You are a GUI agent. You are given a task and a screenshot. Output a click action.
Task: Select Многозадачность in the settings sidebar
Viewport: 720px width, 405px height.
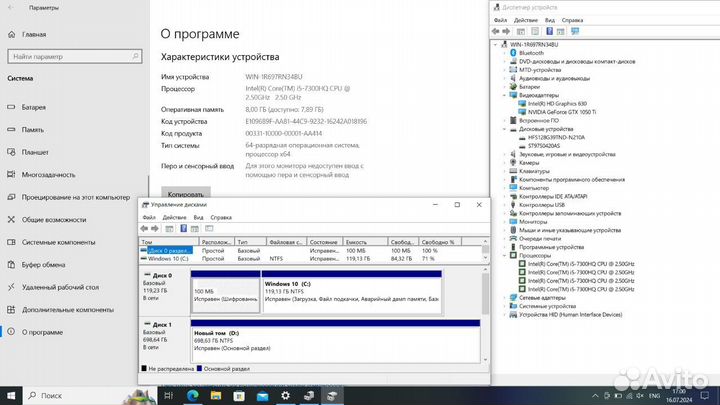pyautogui.click(x=50, y=175)
